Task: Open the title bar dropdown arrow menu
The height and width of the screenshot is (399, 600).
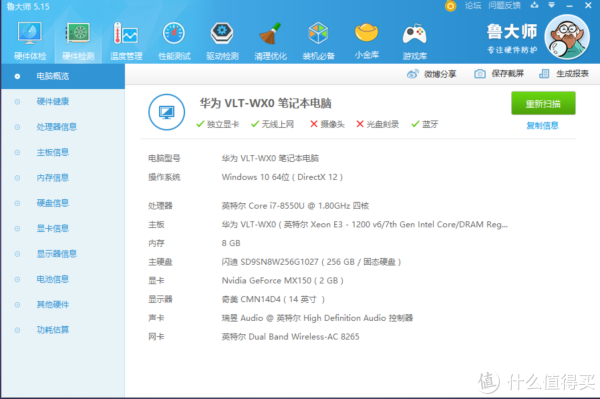Action: 551,5
